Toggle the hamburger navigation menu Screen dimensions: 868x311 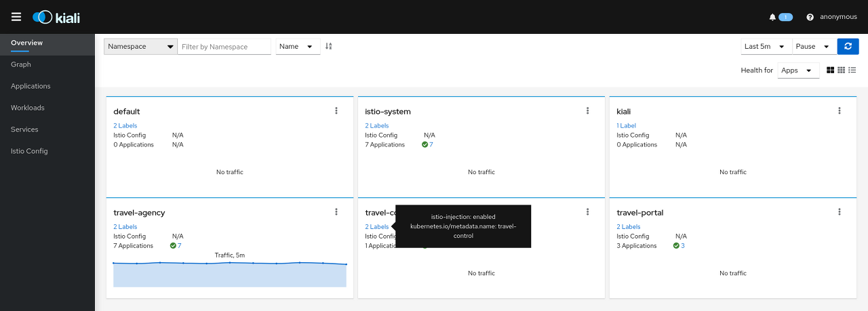(16, 16)
